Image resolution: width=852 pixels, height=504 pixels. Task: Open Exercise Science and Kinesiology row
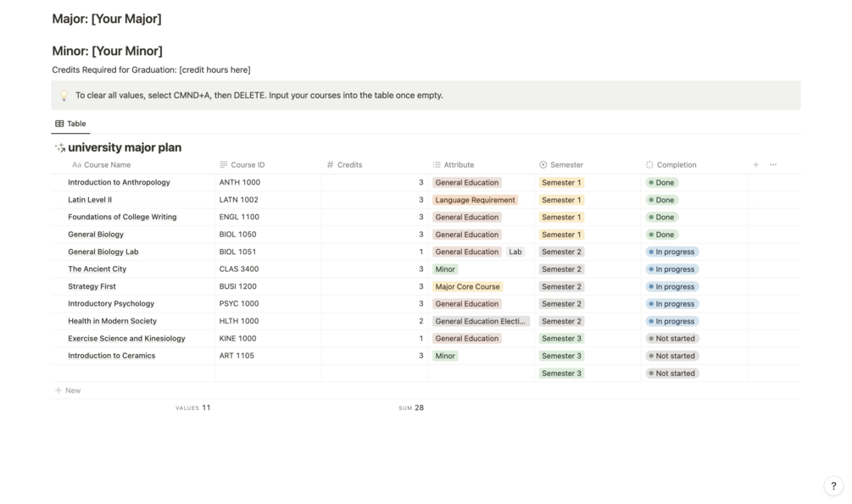(x=126, y=339)
